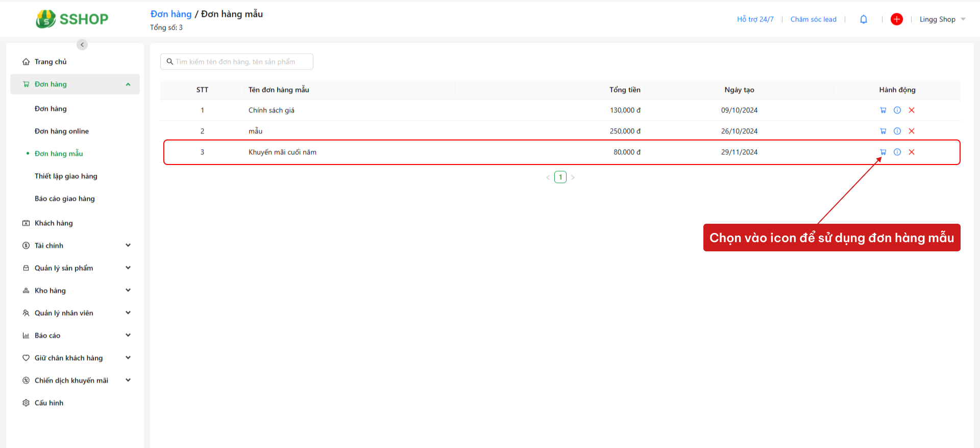Collapse the sidebar with the arrow button
The height and width of the screenshot is (448, 980).
[82, 45]
